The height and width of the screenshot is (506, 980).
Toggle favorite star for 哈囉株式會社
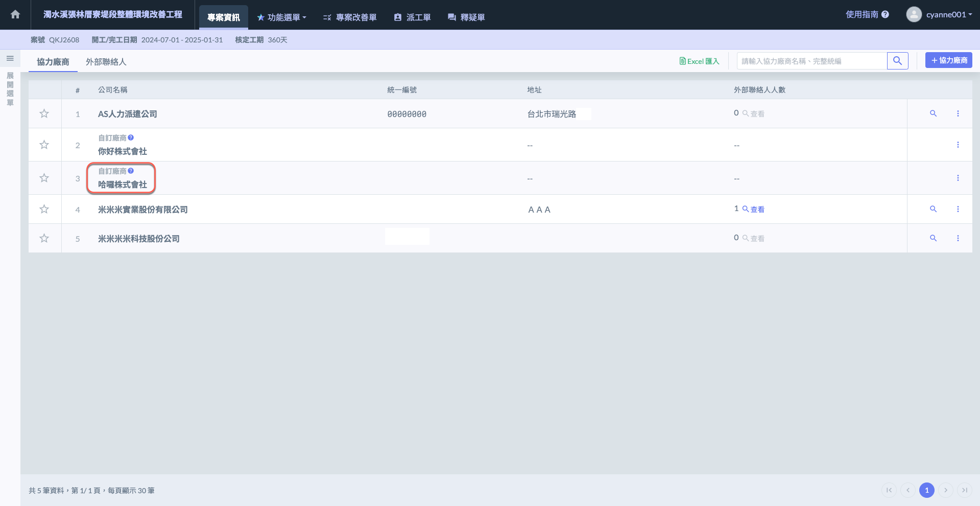[44, 178]
